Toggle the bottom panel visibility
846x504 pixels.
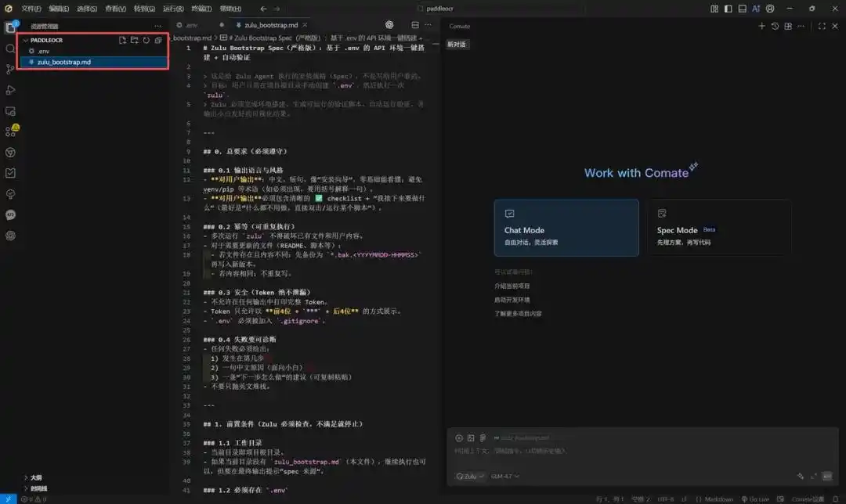coord(743,9)
